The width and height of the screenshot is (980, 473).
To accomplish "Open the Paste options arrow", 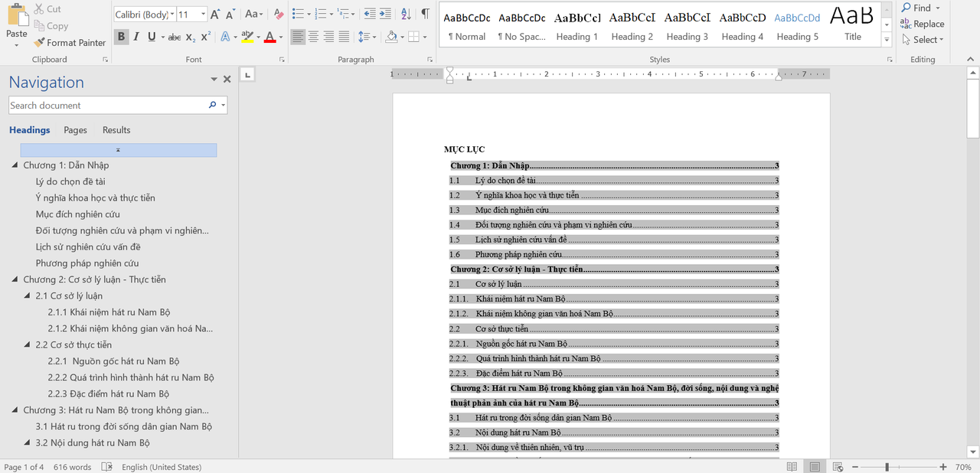I will [16, 45].
